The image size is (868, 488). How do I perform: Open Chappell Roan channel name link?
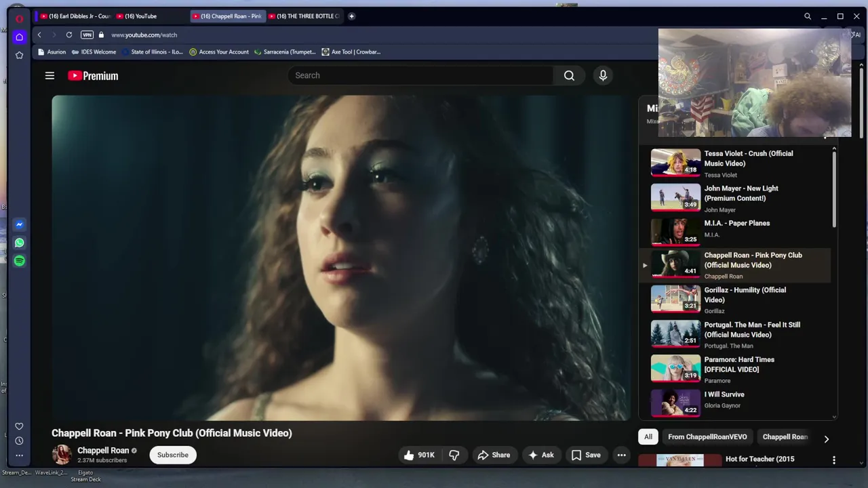103,450
